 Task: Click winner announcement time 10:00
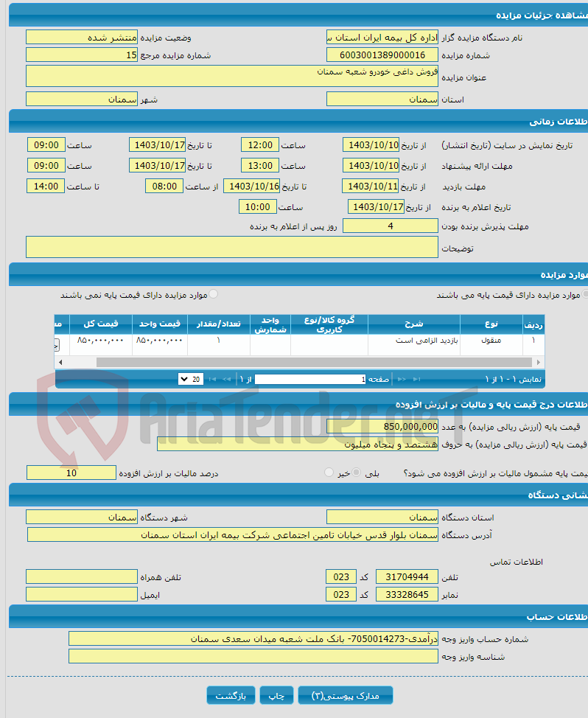258,206
